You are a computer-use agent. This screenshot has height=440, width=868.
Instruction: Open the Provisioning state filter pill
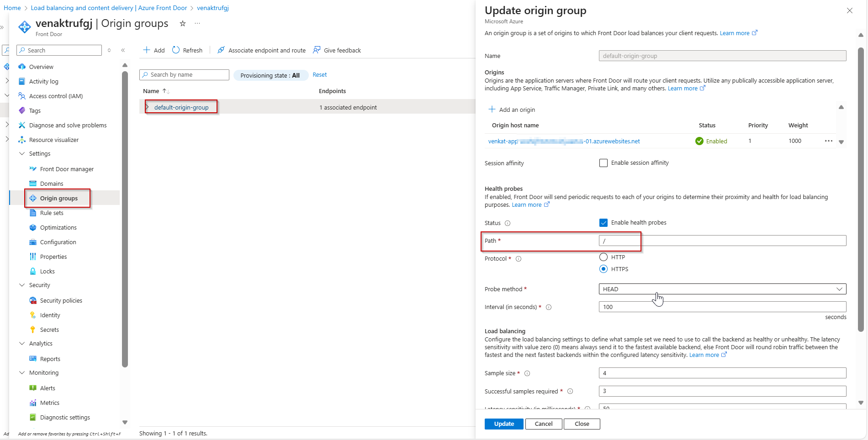(270, 75)
